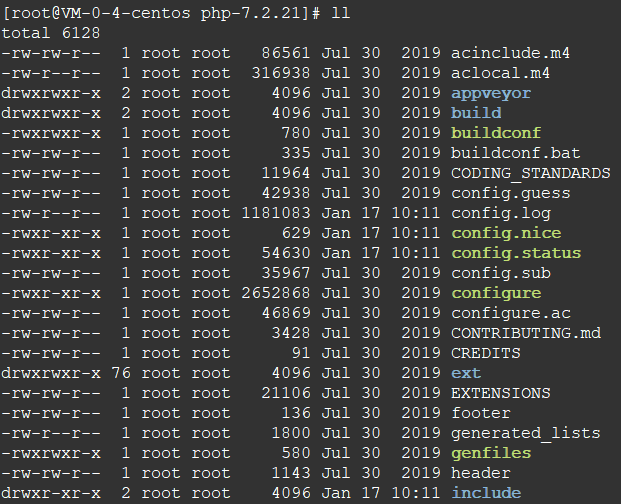
Task: Click the size value 136 of footer
Action: [x=295, y=413]
